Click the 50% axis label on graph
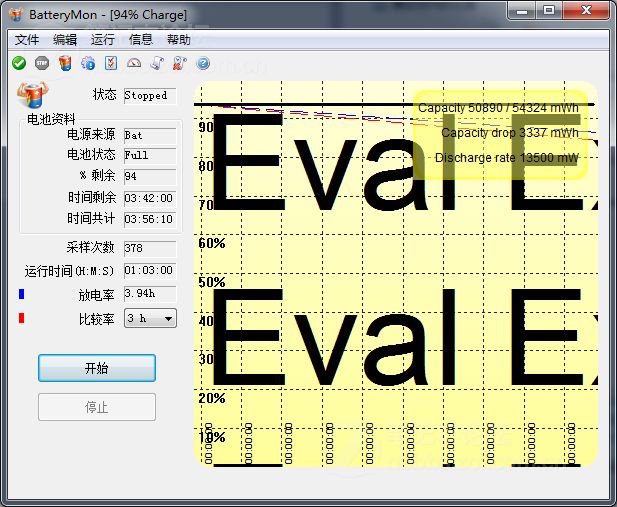The width and height of the screenshot is (617, 507). tap(212, 282)
